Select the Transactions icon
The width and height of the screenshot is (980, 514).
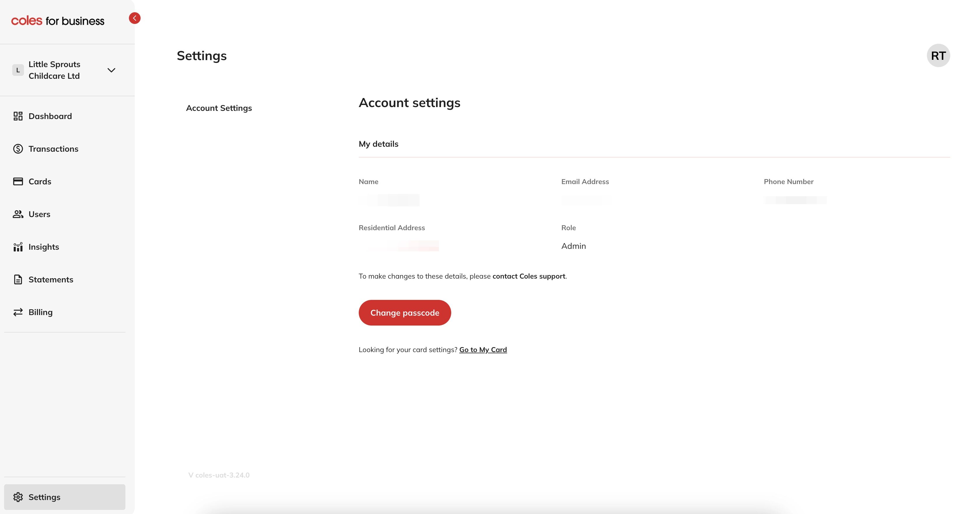pyautogui.click(x=18, y=149)
